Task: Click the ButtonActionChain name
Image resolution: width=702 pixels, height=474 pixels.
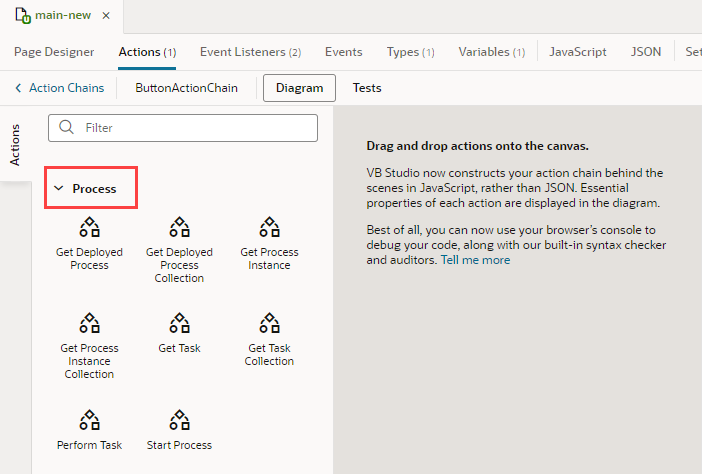Action: tap(186, 88)
